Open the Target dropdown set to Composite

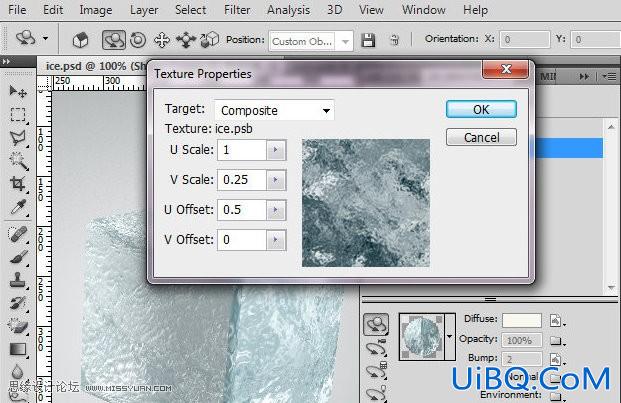click(x=274, y=110)
